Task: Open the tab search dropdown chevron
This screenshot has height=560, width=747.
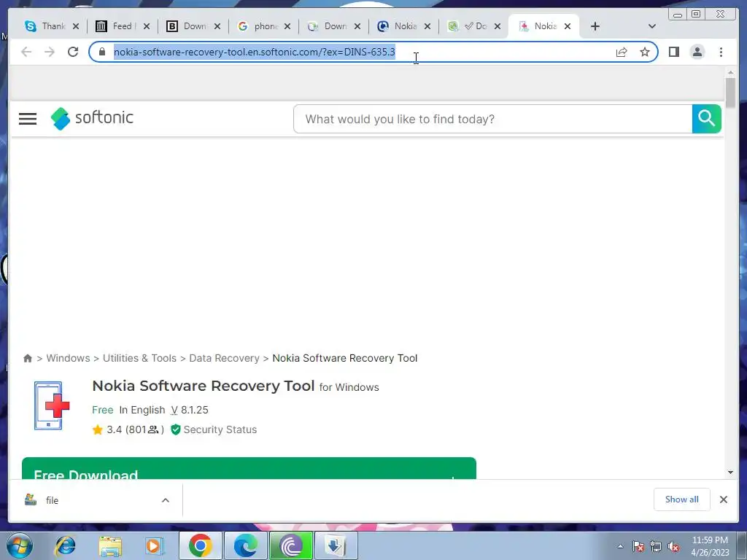Action: [652, 27]
